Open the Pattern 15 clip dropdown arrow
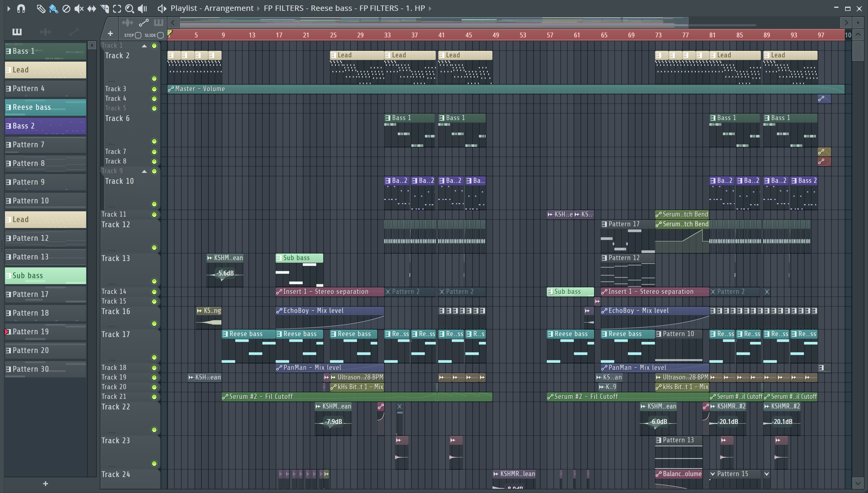The image size is (868, 493). pos(713,474)
